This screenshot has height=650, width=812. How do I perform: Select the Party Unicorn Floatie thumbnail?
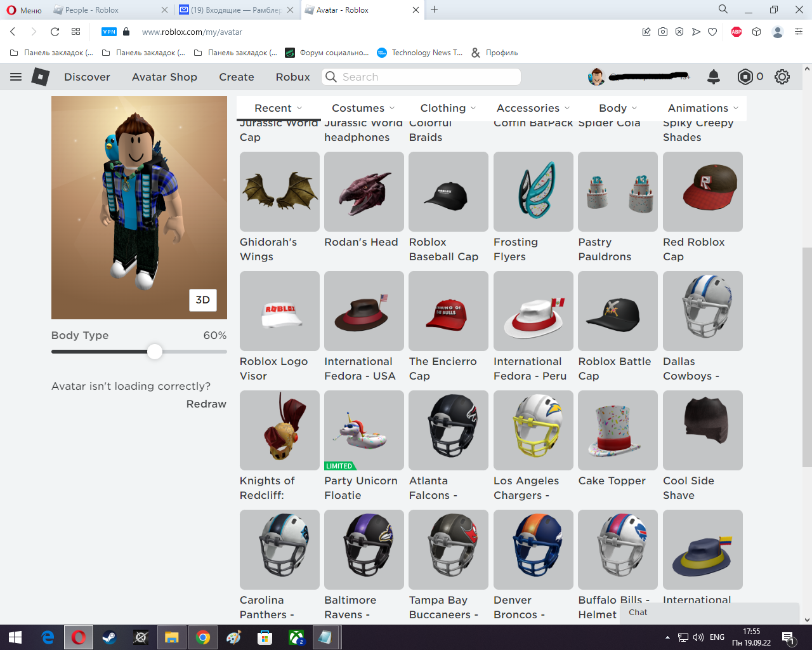coord(364,430)
